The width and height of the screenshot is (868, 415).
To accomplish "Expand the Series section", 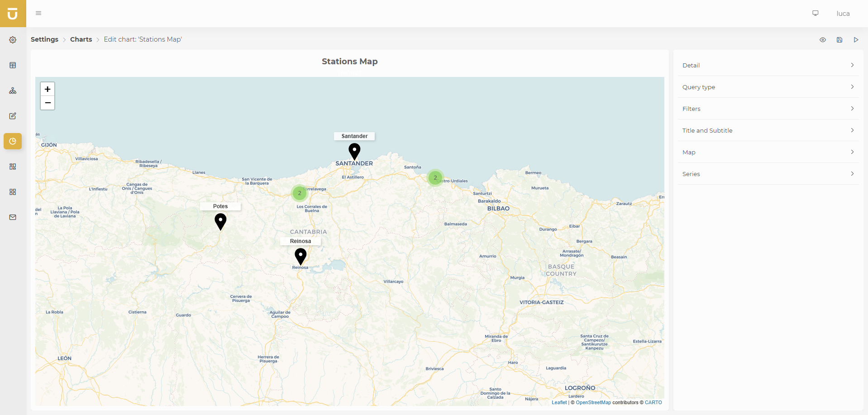I will [x=768, y=174].
